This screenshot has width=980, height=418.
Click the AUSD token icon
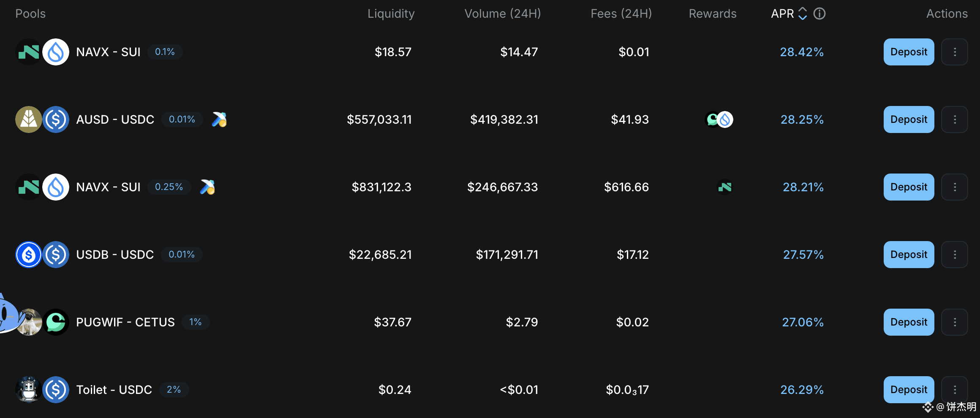29,119
